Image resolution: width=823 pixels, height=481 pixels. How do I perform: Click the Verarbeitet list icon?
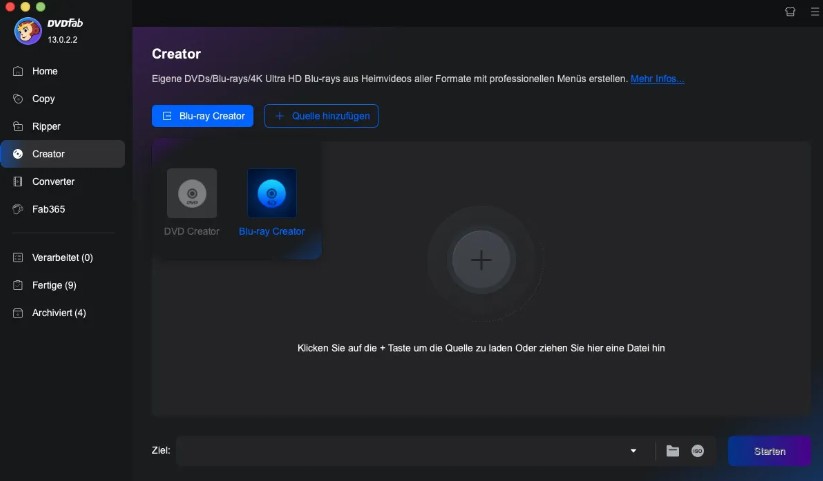tap(18, 258)
